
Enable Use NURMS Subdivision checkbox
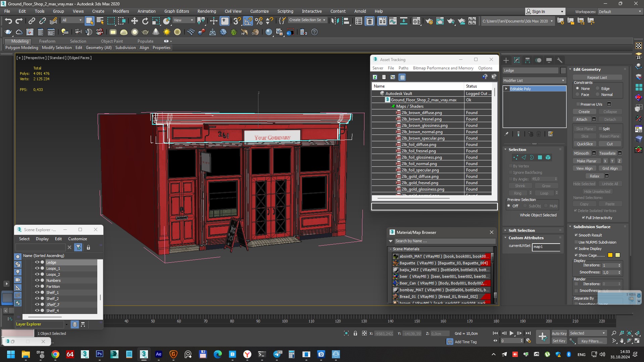tap(576, 242)
